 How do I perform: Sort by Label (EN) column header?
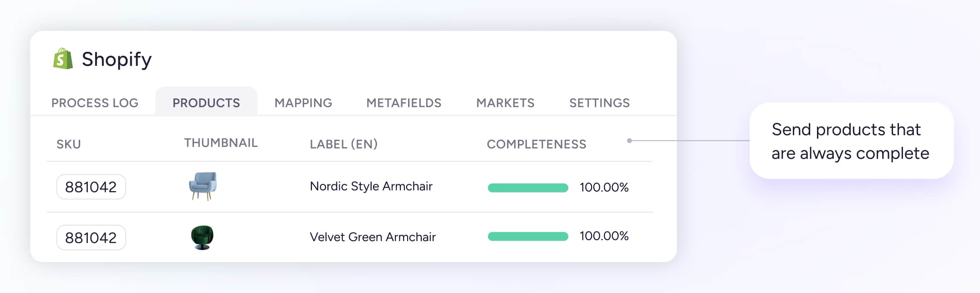tap(344, 144)
